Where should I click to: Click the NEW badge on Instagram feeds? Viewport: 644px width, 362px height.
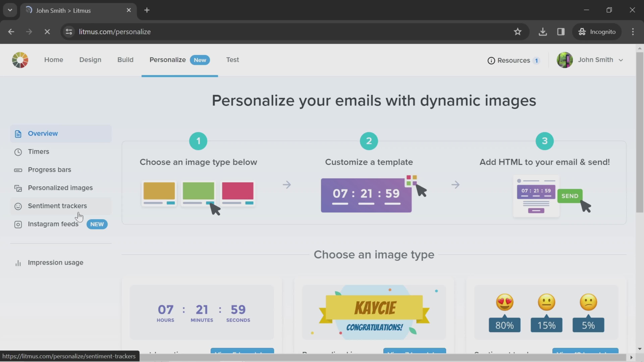click(x=97, y=224)
